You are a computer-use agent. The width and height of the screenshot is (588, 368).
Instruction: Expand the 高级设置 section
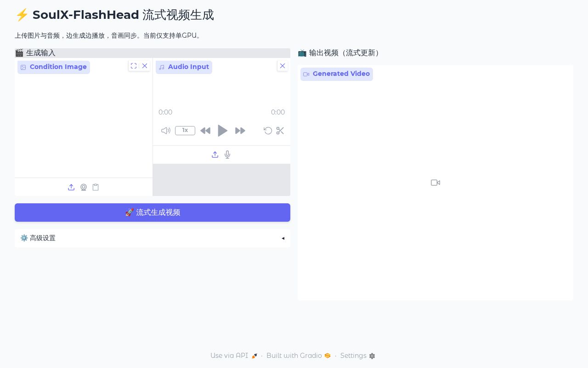(x=153, y=238)
